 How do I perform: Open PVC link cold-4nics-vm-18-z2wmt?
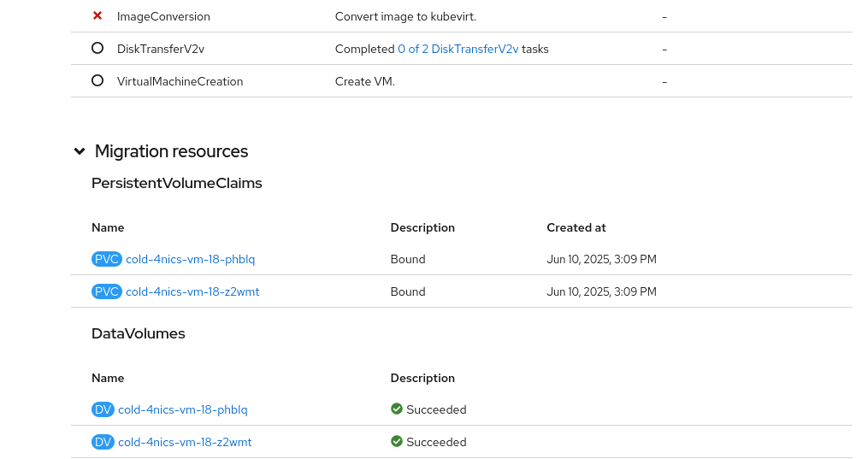[x=192, y=291]
